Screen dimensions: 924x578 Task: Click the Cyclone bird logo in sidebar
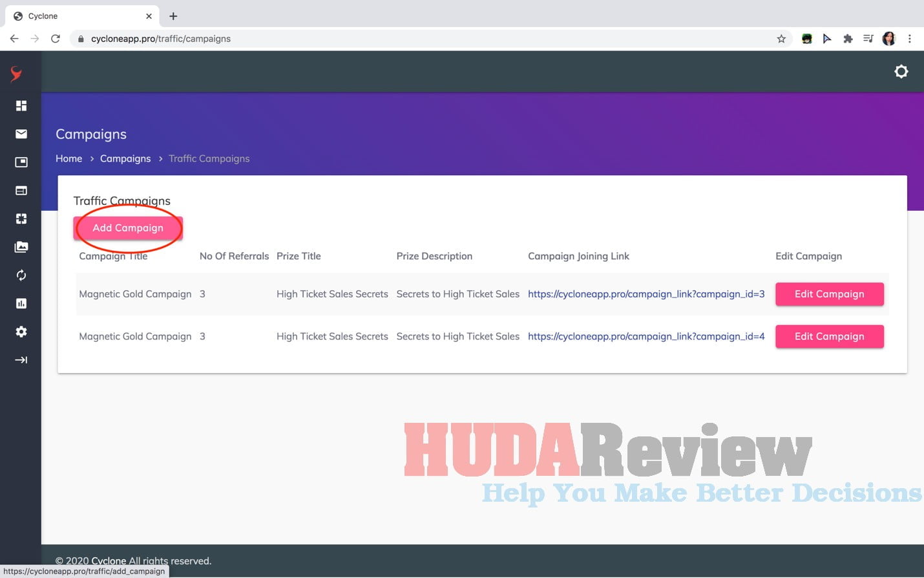point(16,74)
